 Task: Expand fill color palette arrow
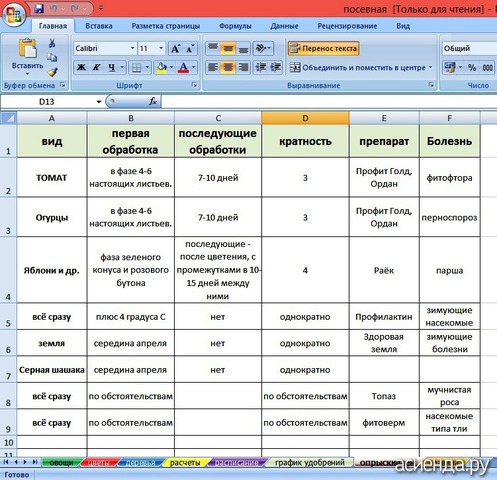[x=172, y=68]
